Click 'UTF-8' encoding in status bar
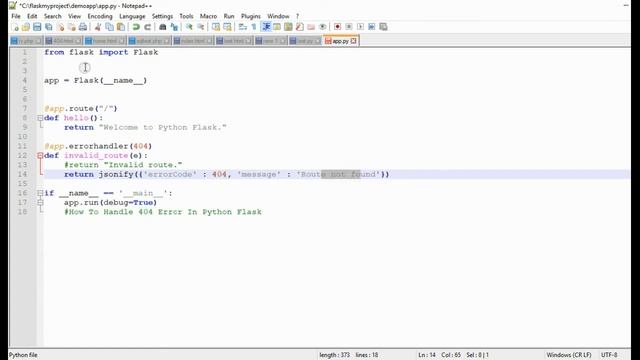Screen dimensions: 640x360 pos(609,355)
